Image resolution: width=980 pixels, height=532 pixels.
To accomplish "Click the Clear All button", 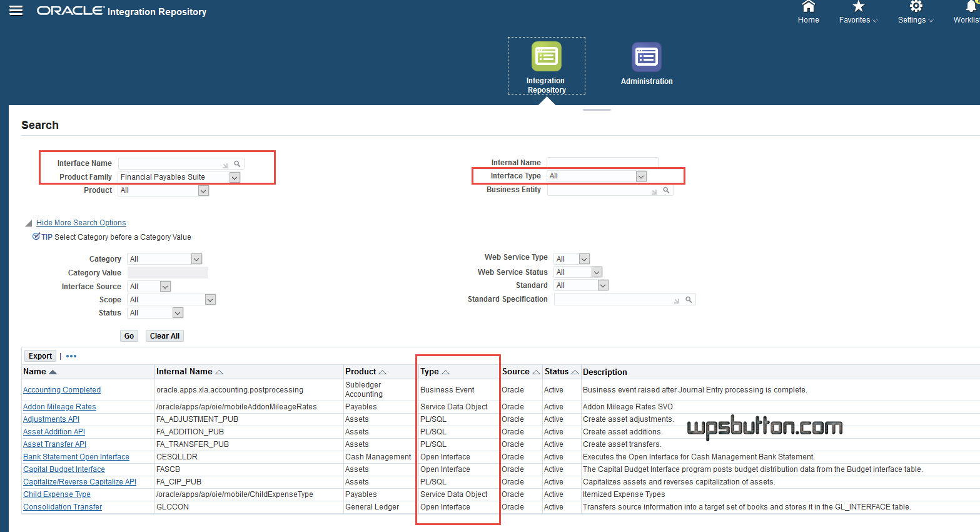I will (164, 336).
